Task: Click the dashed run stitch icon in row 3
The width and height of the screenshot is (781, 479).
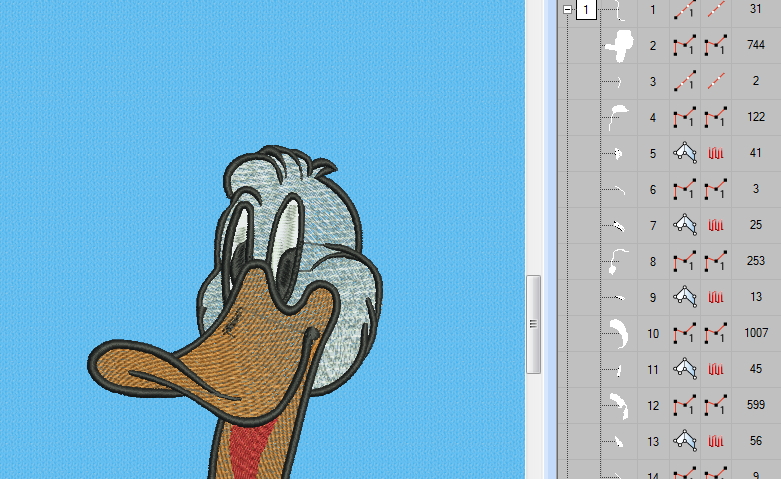Action: [x=716, y=81]
